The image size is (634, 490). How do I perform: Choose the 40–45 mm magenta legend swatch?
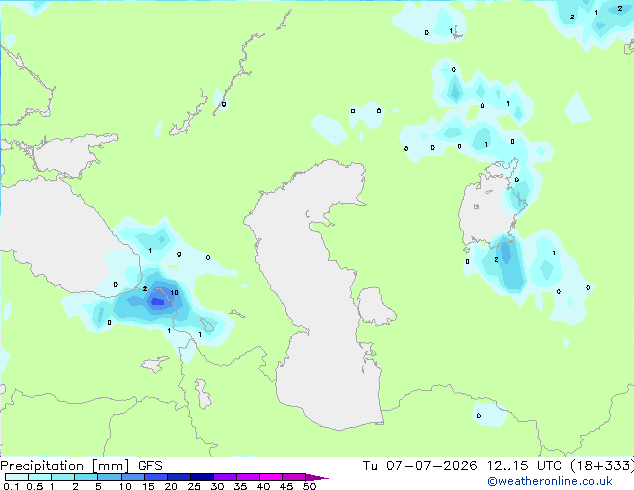[271, 477]
